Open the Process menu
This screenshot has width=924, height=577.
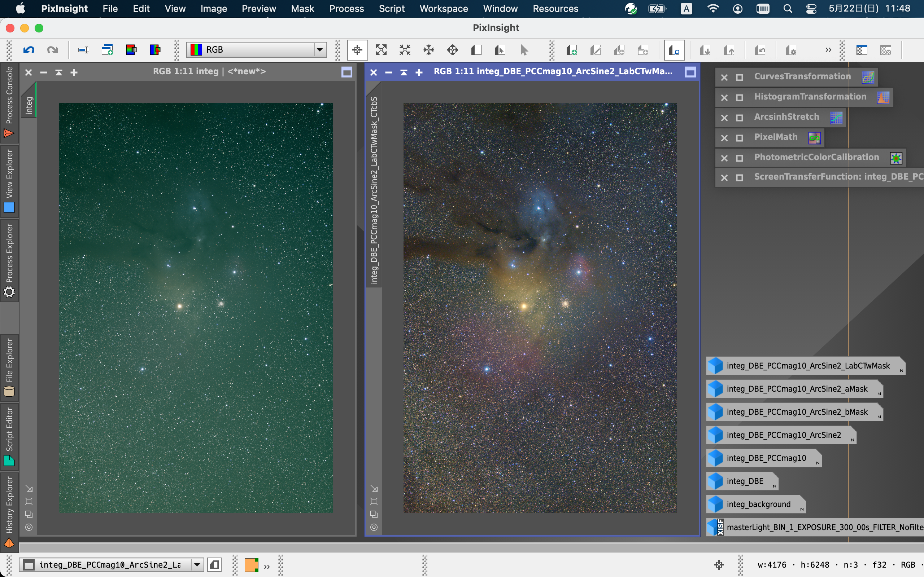coord(346,8)
